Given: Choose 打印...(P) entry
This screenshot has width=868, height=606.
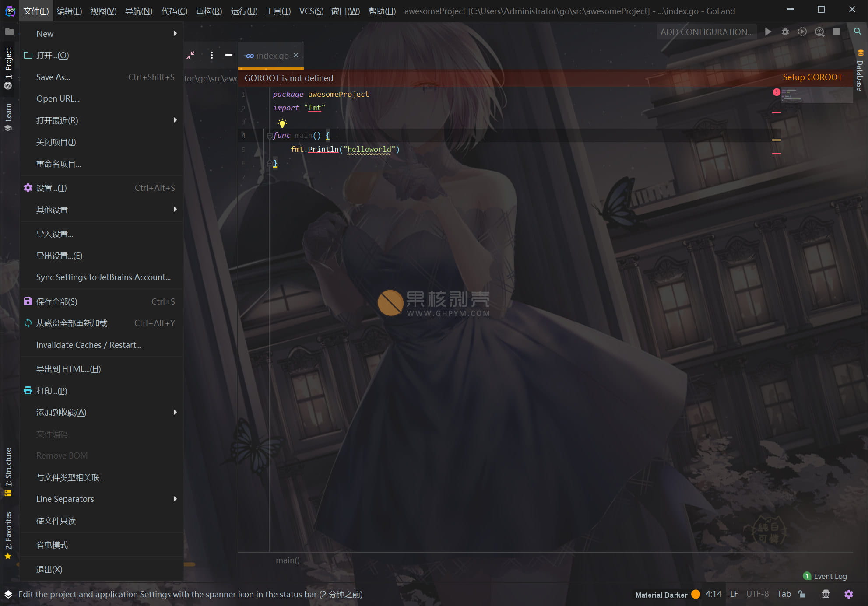Looking at the screenshot, I should (102, 391).
